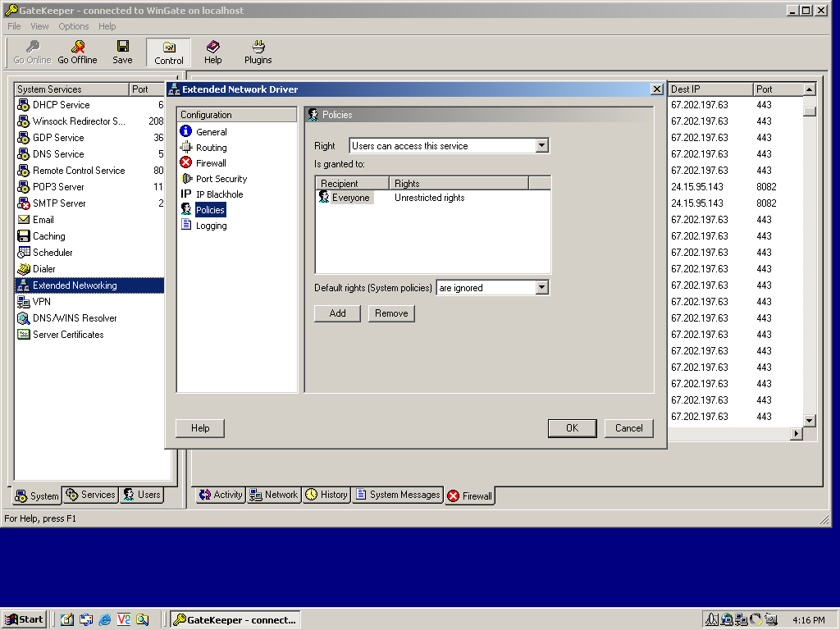Click the Dest IP column header
Viewport: 840px width, 630px height.
tap(710, 89)
